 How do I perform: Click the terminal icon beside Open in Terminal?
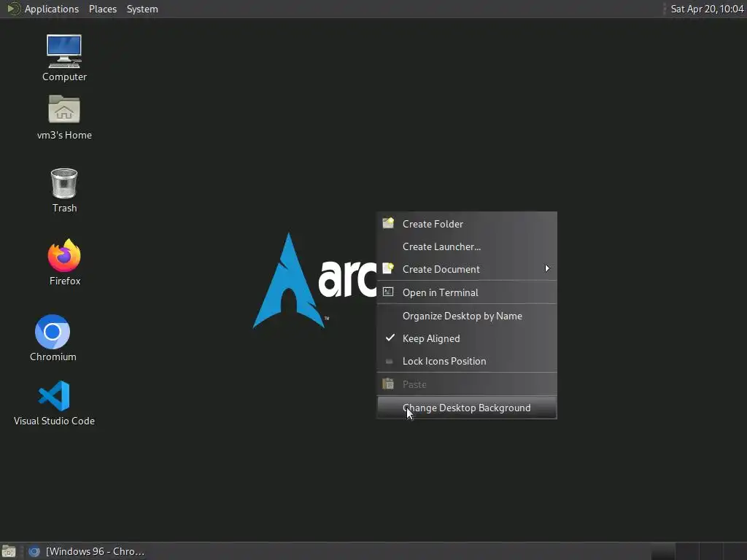point(388,292)
